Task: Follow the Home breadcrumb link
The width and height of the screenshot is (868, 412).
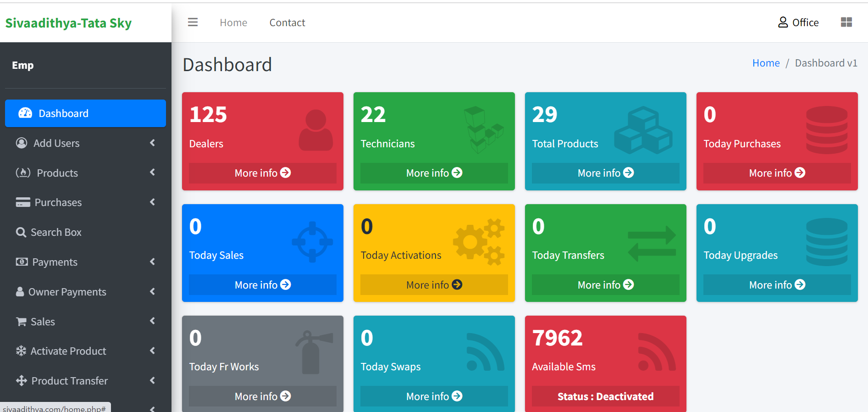Action: [766, 63]
